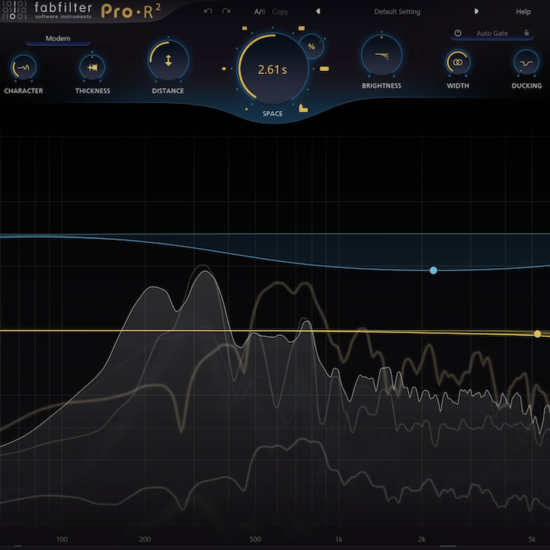Open the Modern style selector
Viewport: 550px width, 550px height.
click(x=58, y=39)
